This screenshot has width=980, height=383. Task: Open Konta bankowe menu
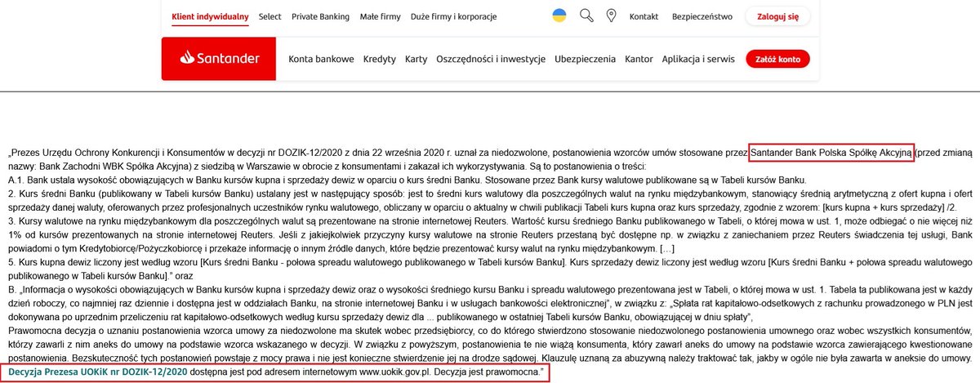coord(322,59)
